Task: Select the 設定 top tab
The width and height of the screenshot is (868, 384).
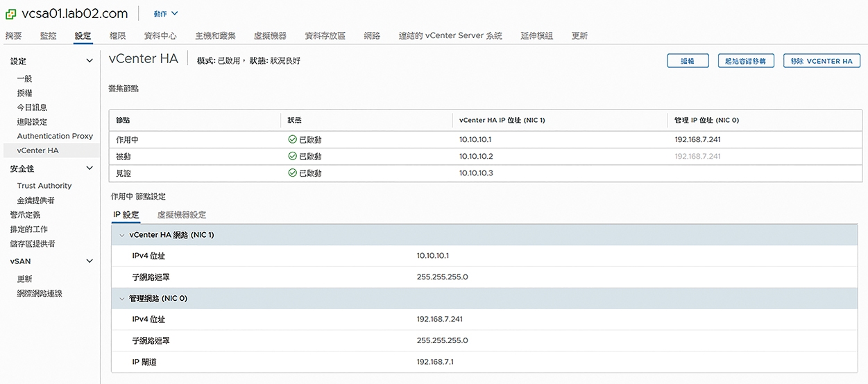Action: point(83,36)
